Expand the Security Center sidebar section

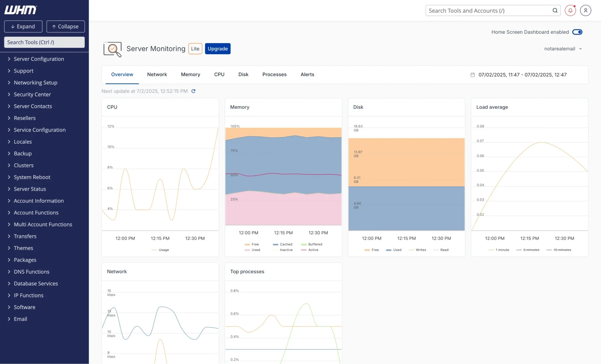click(32, 94)
